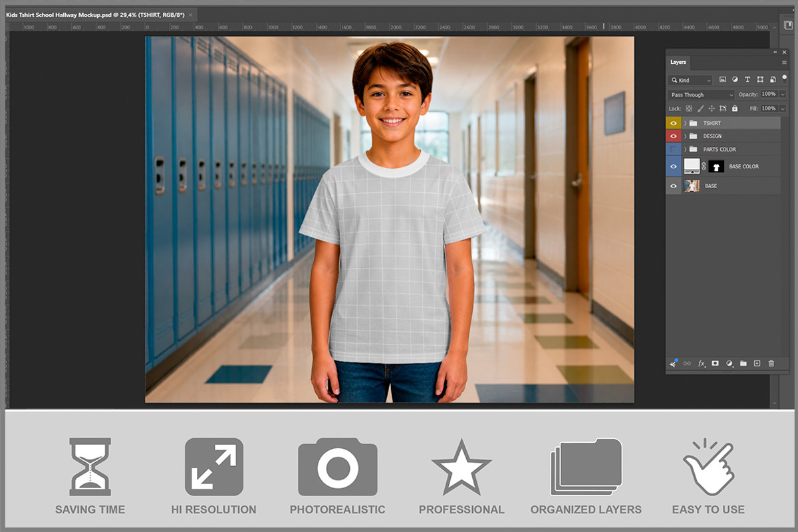The image size is (798, 532).
Task: Click the PARTS COLOR group folder icon
Action: (x=694, y=150)
